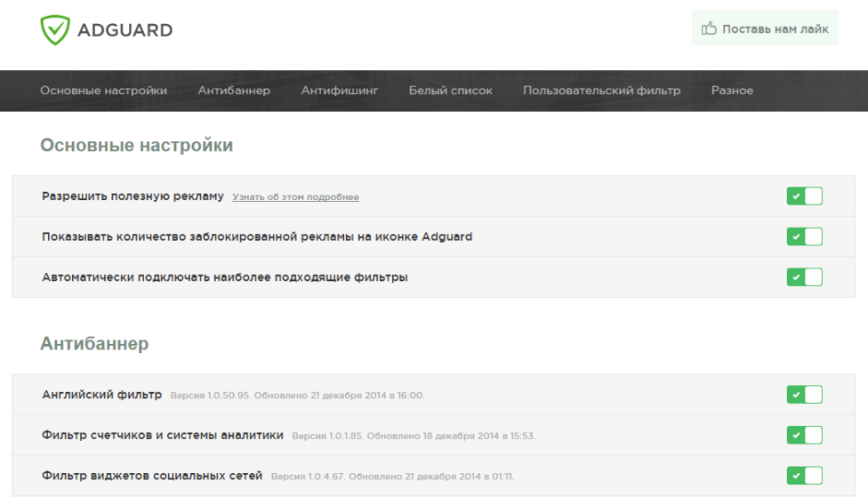This screenshot has height=497, width=868.
Task: Toggle 'Разрешить полезную рекламу' switch
Action: pyautogui.click(x=804, y=196)
